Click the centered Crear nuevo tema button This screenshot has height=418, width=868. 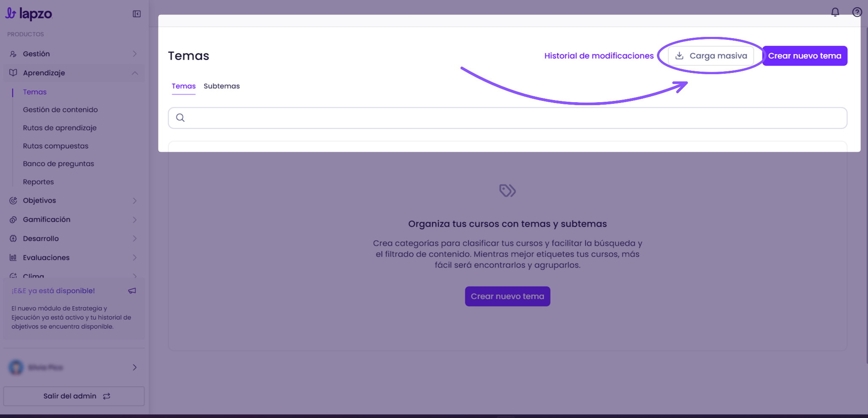(507, 296)
